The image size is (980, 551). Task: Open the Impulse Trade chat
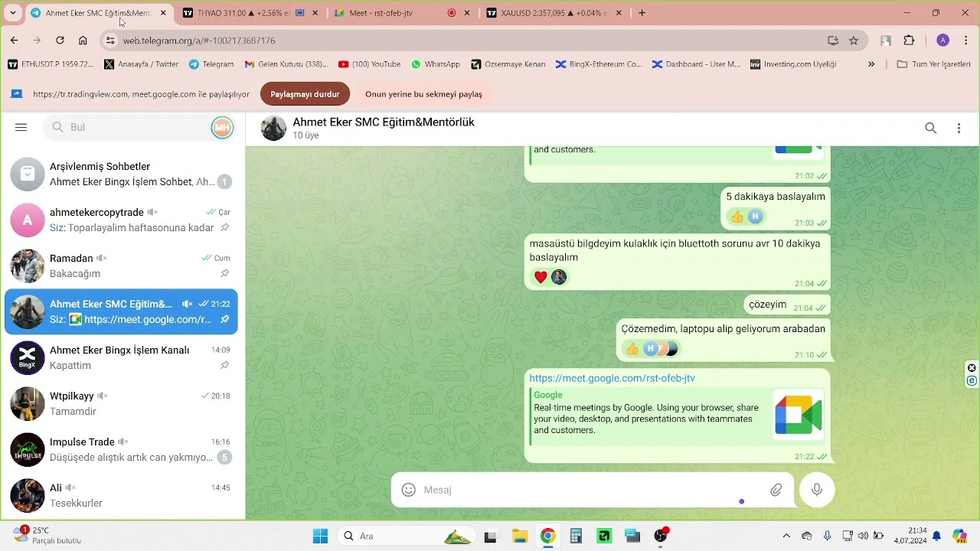click(121, 449)
